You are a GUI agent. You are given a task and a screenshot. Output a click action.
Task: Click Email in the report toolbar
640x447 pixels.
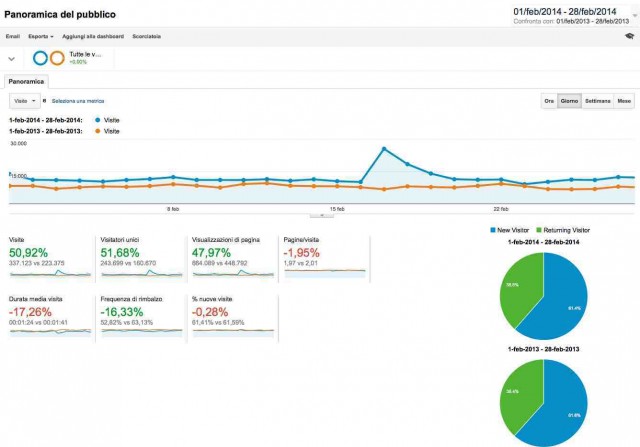pos(12,36)
